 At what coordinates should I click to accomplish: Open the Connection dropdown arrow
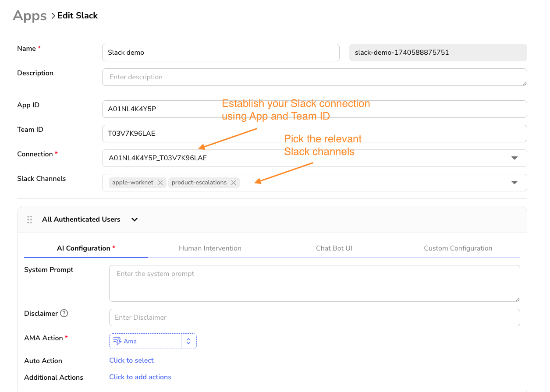point(515,158)
